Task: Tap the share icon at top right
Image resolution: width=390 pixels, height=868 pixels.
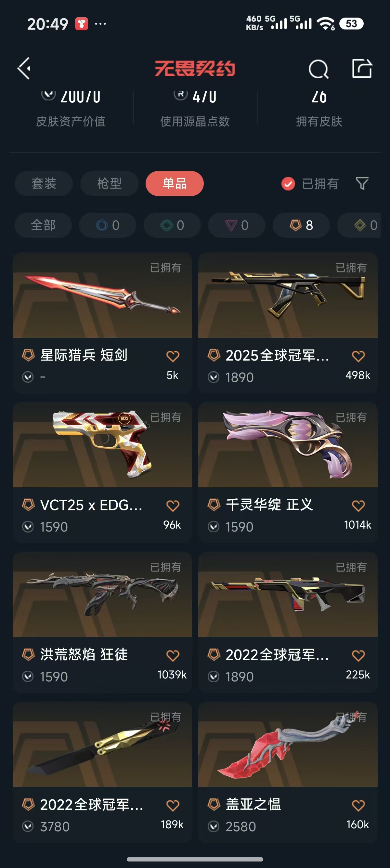Action: point(362,68)
